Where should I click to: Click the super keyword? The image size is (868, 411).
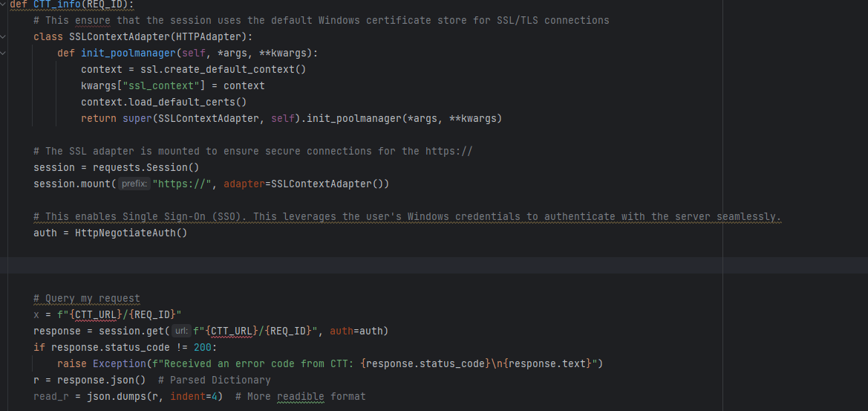pyautogui.click(x=137, y=118)
